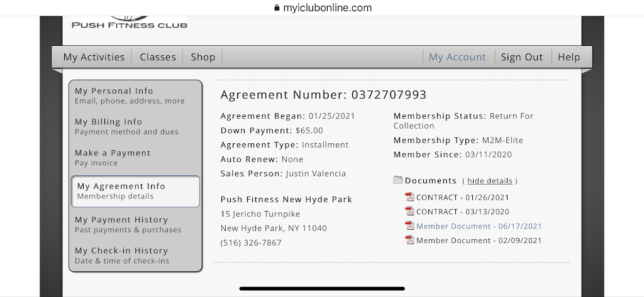The image size is (644, 297).
Task: Open the Help page
Action: tap(569, 57)
